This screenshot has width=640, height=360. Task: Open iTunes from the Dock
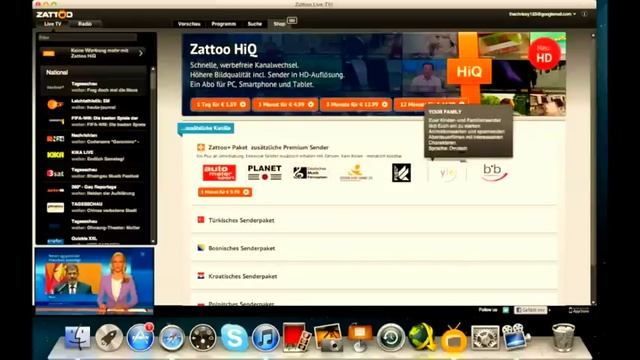click(265, 338)
